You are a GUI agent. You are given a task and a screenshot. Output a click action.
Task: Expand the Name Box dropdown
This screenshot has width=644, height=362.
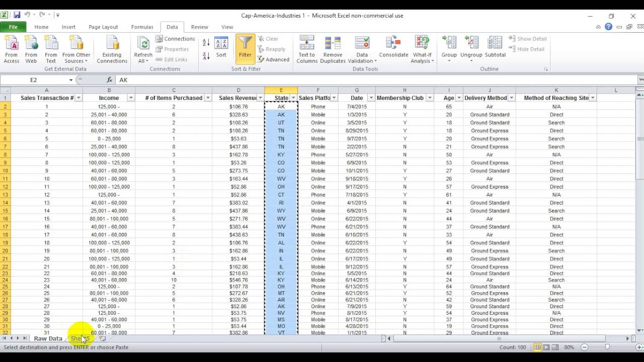pyautogui.click(x=71, y=80)
